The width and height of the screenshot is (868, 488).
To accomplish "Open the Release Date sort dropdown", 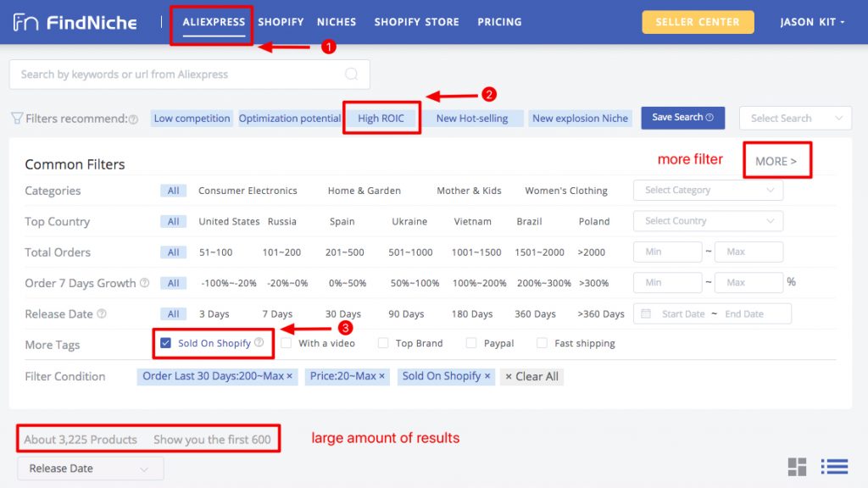I will pyautogui.click(x=90, y=469).
